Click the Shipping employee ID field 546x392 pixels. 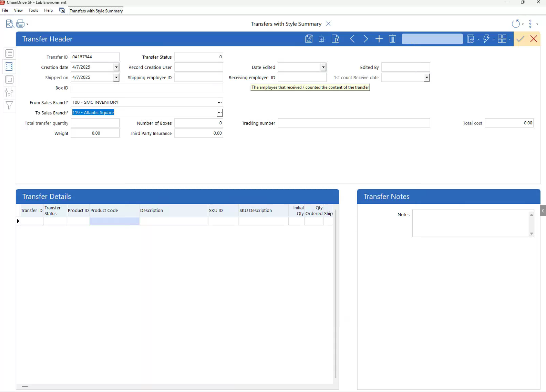[199, 78]
